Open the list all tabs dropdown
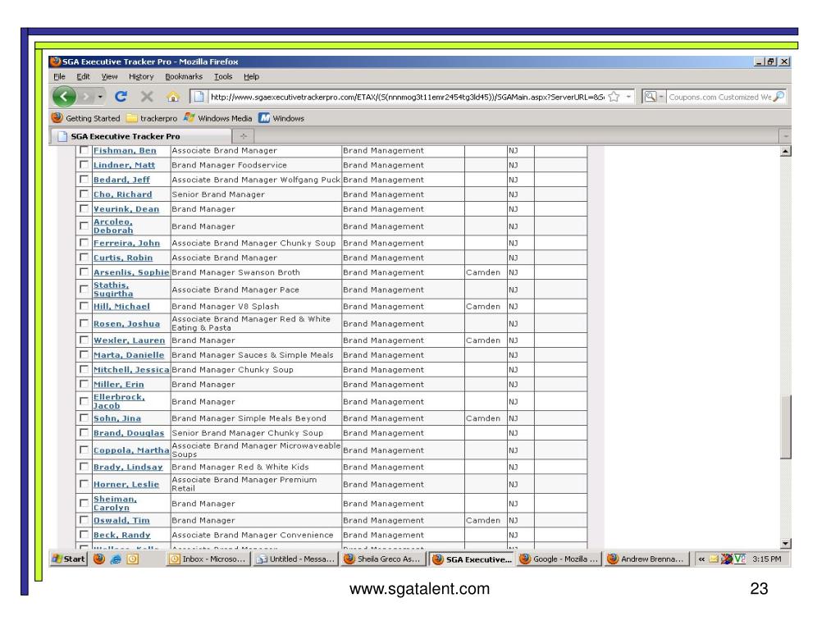 click(785, 136)
